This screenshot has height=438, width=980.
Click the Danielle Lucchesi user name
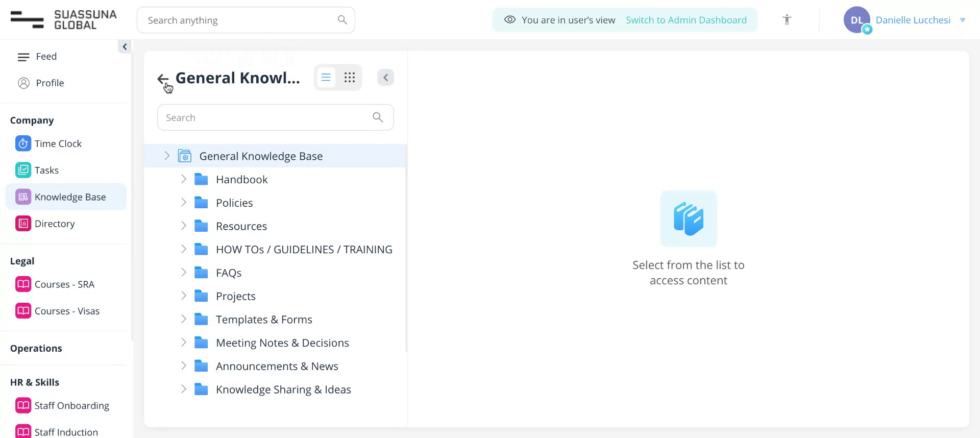tap(913, 20)
